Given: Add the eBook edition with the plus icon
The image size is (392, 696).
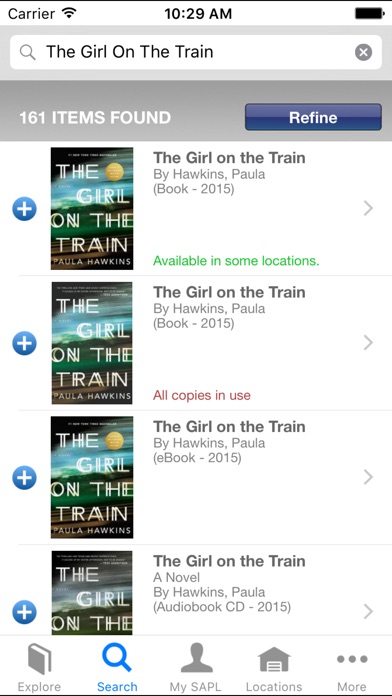Looking at the screenshot, I should [24, 478].
